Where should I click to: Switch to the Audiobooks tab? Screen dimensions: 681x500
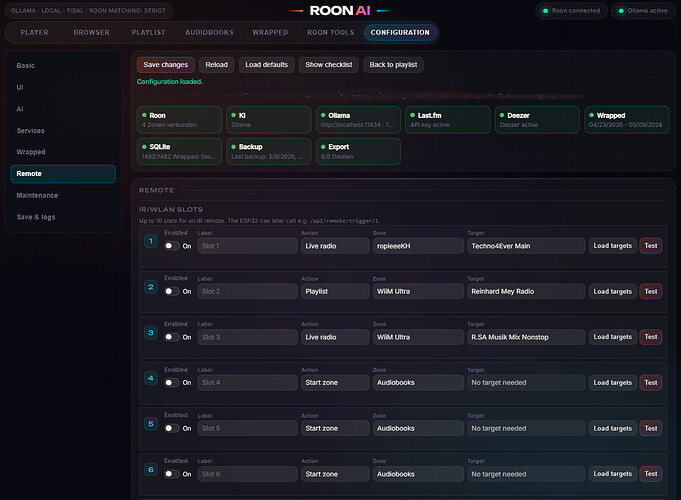coord(209,33)
